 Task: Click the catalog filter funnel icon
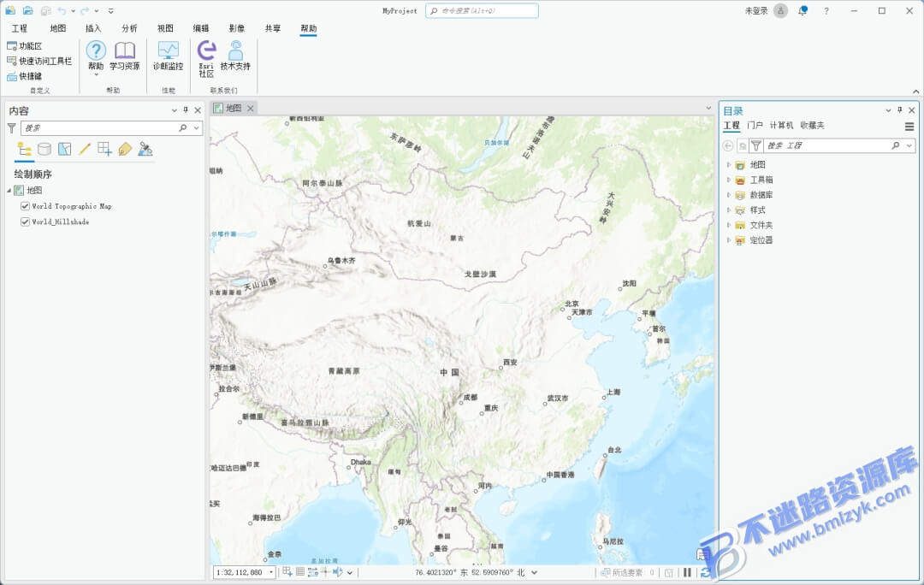[x=756, y=145]
